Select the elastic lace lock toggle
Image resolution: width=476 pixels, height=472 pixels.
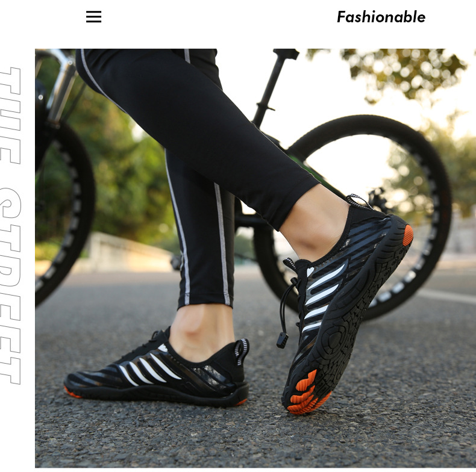click(283, 340)
